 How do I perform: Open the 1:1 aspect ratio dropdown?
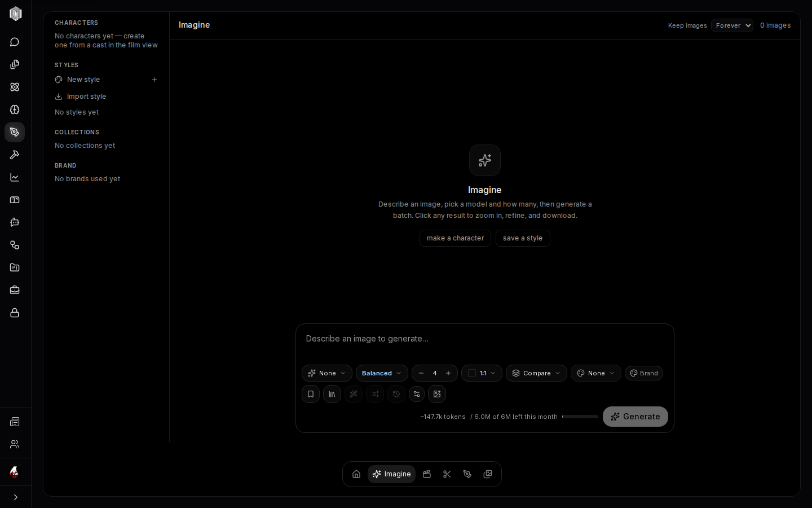click(482, 373)
